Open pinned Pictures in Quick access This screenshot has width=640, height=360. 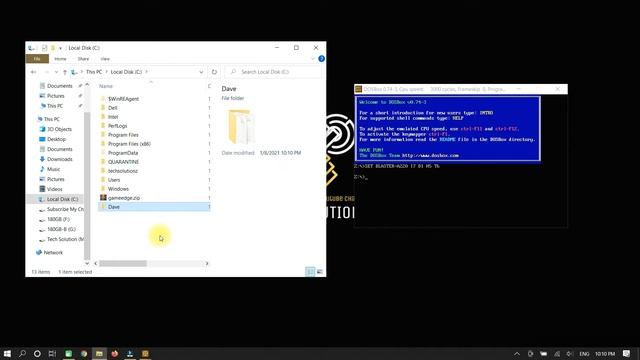click(56, 96)
